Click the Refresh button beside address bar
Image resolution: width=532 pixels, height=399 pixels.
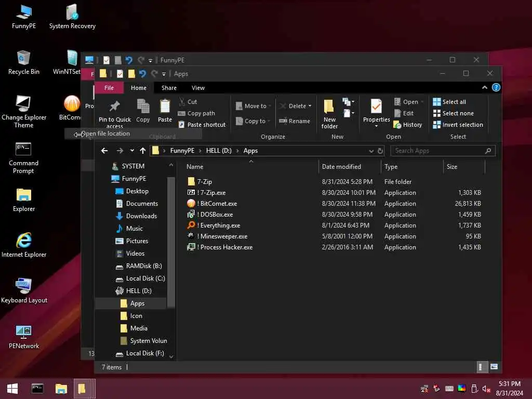(380, 151)
